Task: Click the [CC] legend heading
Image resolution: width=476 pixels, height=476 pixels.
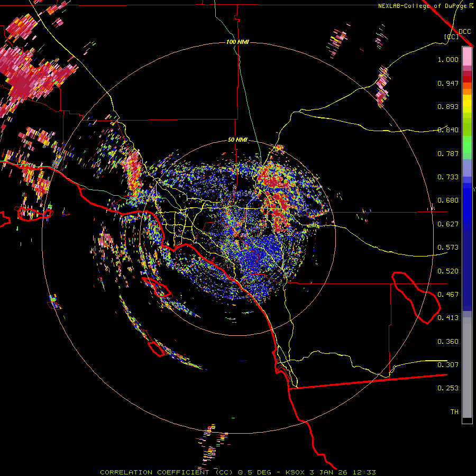Action: click(451, 36)
